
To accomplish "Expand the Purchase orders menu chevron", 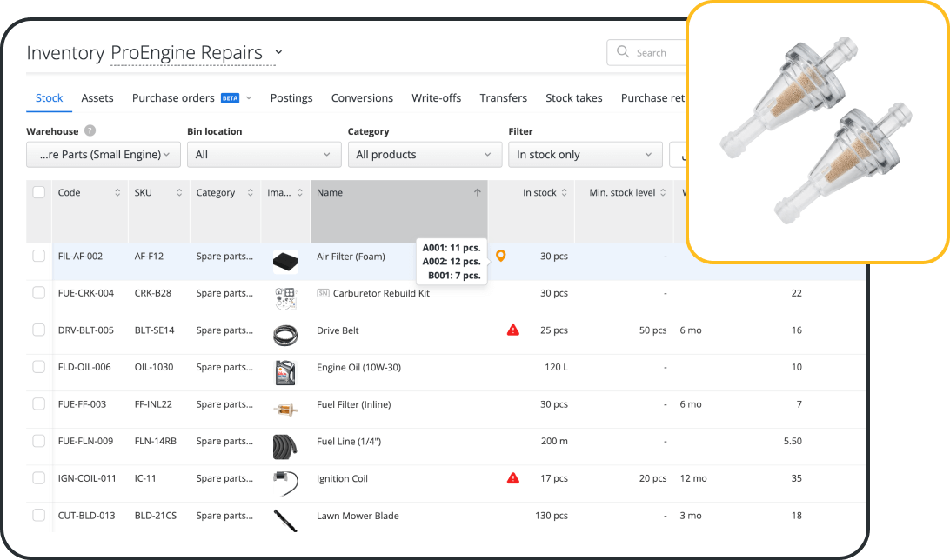I will point(248,97).
